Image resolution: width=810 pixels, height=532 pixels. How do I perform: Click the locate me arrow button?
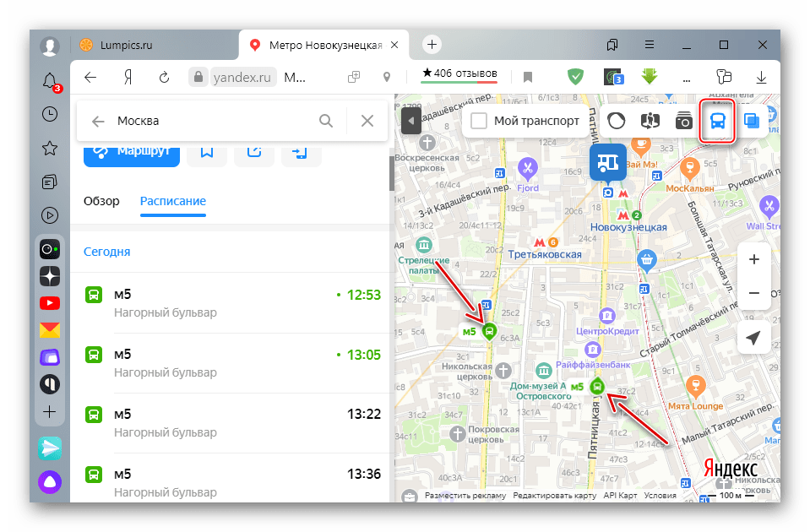point(753,338)
